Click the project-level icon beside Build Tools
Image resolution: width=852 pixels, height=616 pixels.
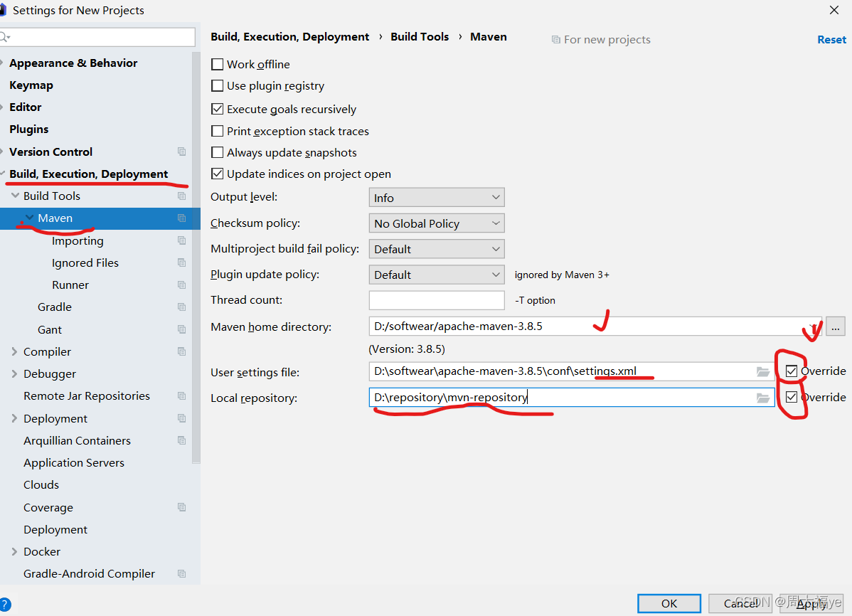tap(181, 196)
